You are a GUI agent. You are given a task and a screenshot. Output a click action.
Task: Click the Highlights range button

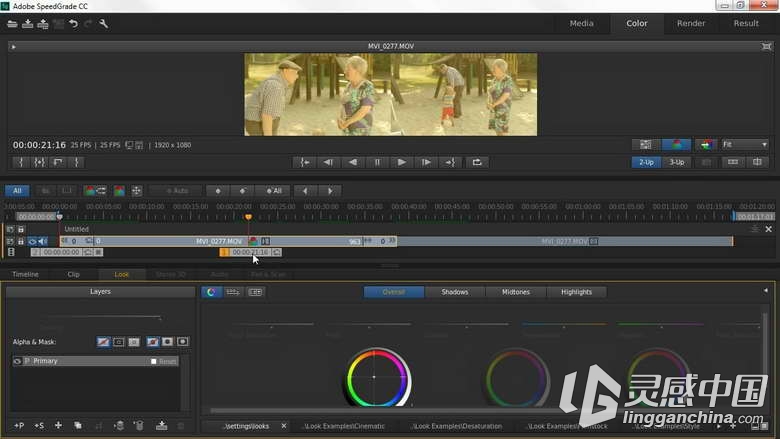[576, 292]
